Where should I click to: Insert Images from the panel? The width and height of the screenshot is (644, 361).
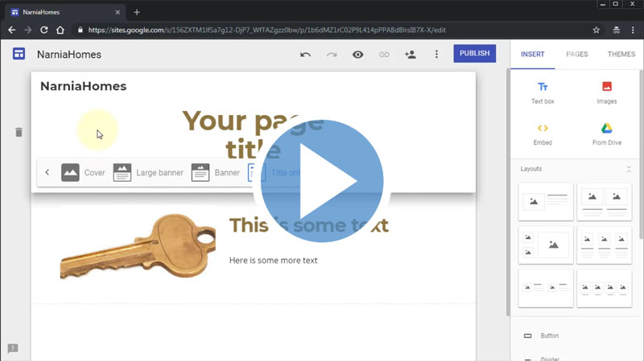[606, 92]
